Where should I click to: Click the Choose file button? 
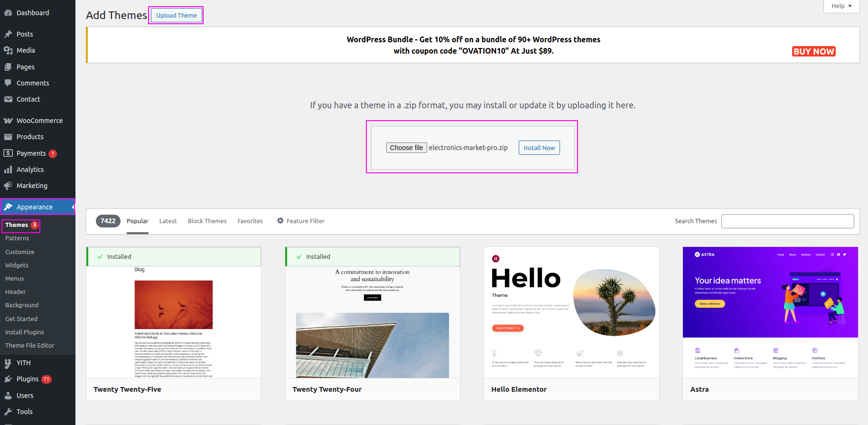(406, 148)
